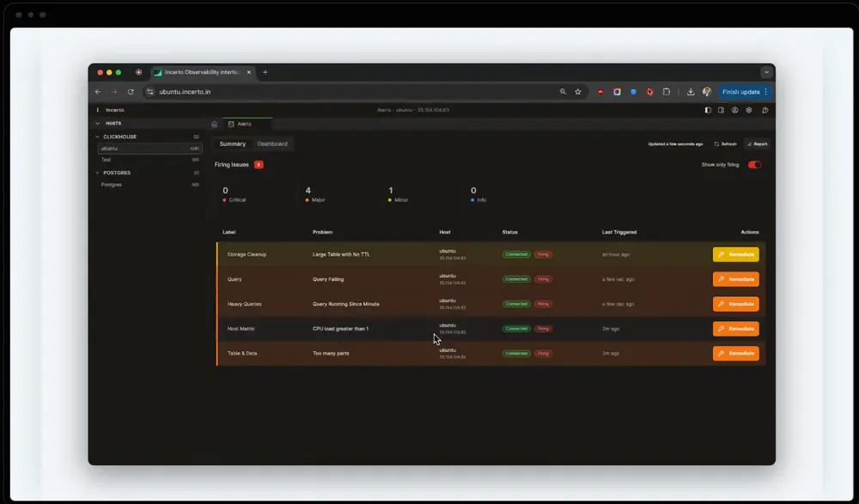The image size is (859, 504).
Task: Toggle the left sidebar panel icon
Action: point(708,110)
